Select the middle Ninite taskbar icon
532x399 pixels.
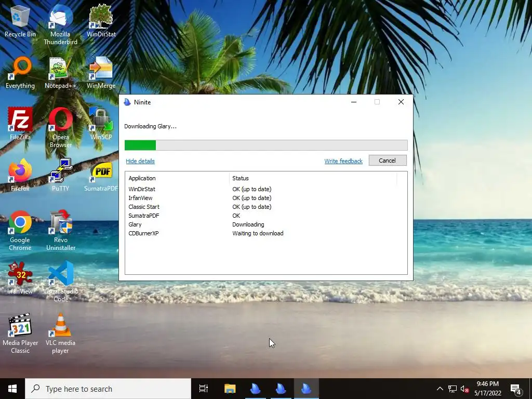281,389
